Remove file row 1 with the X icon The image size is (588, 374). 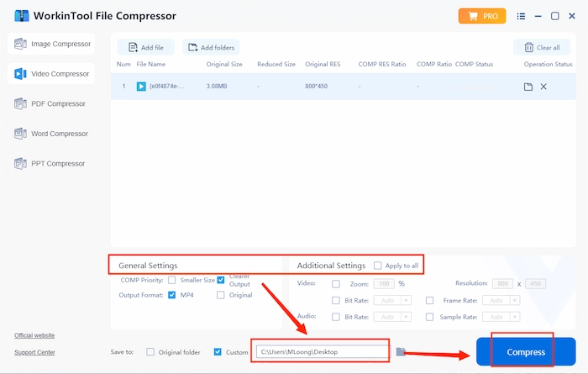pos(543,87)
